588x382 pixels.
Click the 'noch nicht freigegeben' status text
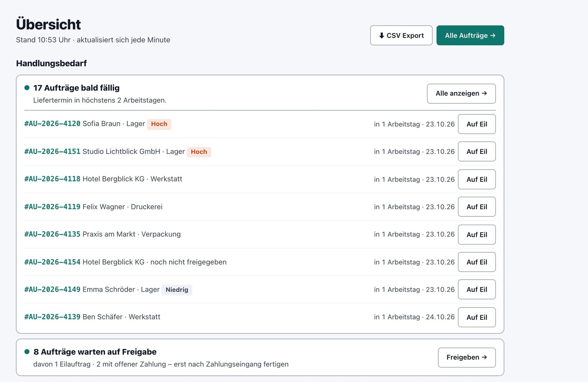(189, 262)
